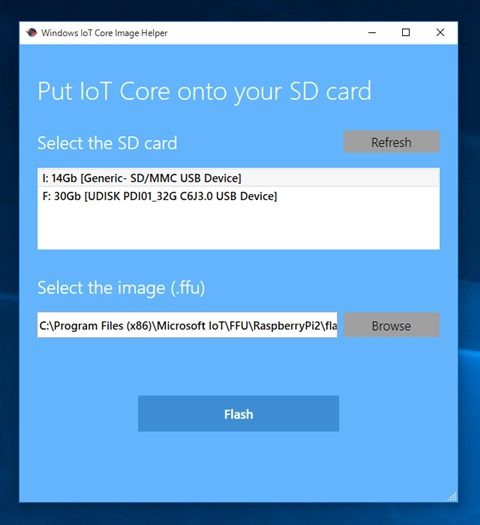The image size is (480, 525).
Task: Click the Refresh button
Action: 392,142
